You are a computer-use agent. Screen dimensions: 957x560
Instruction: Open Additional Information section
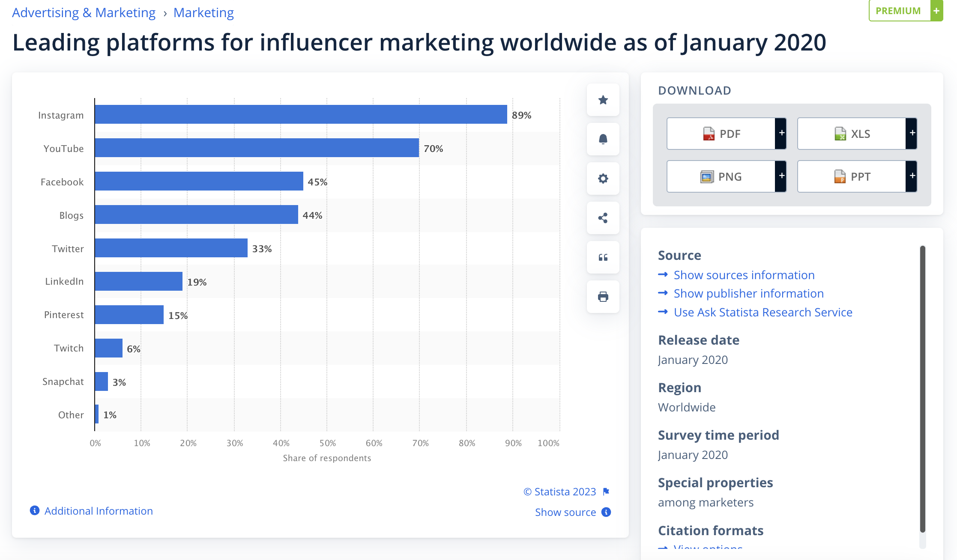coord(98,511)
